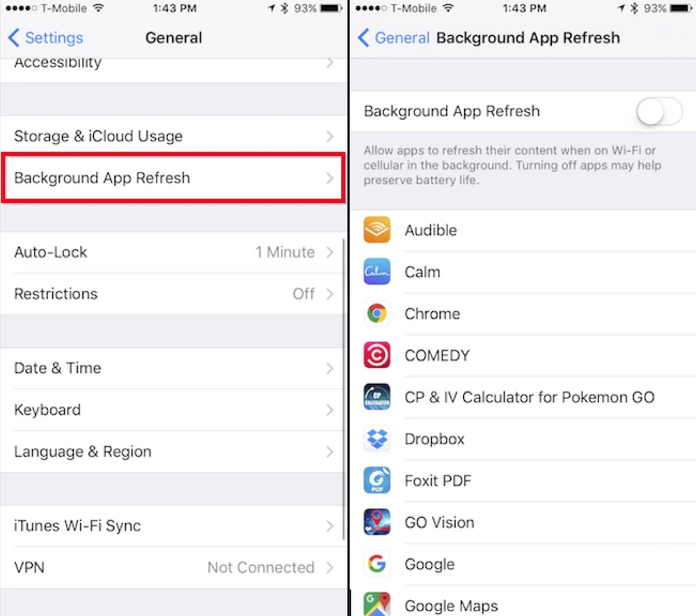Tap the GO Vision app icon
This screenshot has width=696, height=616.
(377, 522)
